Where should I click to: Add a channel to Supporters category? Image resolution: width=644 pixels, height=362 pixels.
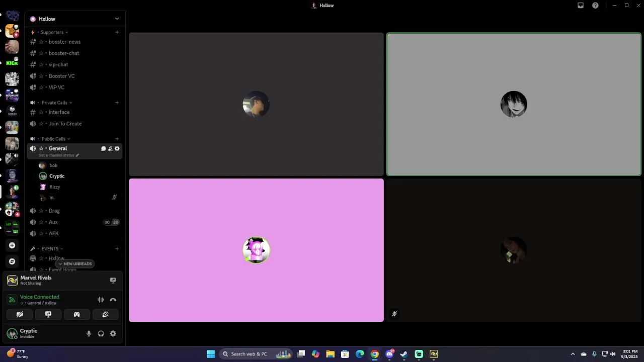pyautogui.click(x=117, y=32)
